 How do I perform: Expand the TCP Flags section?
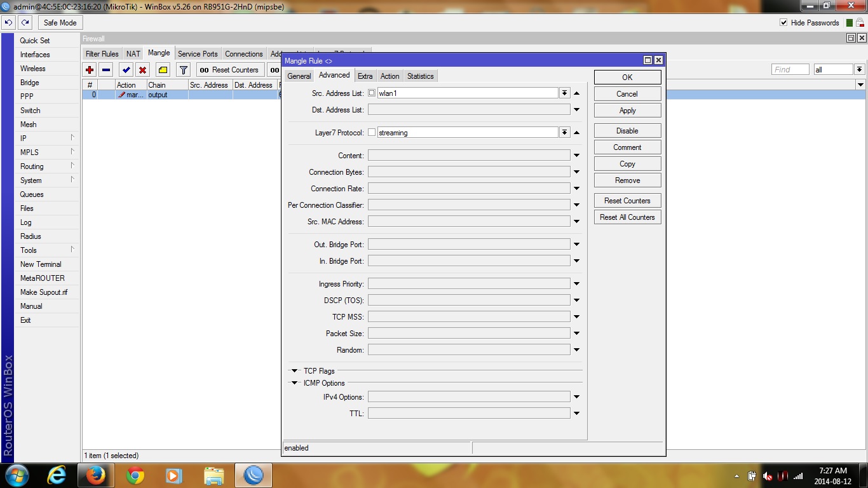click(x=295, y=371)
